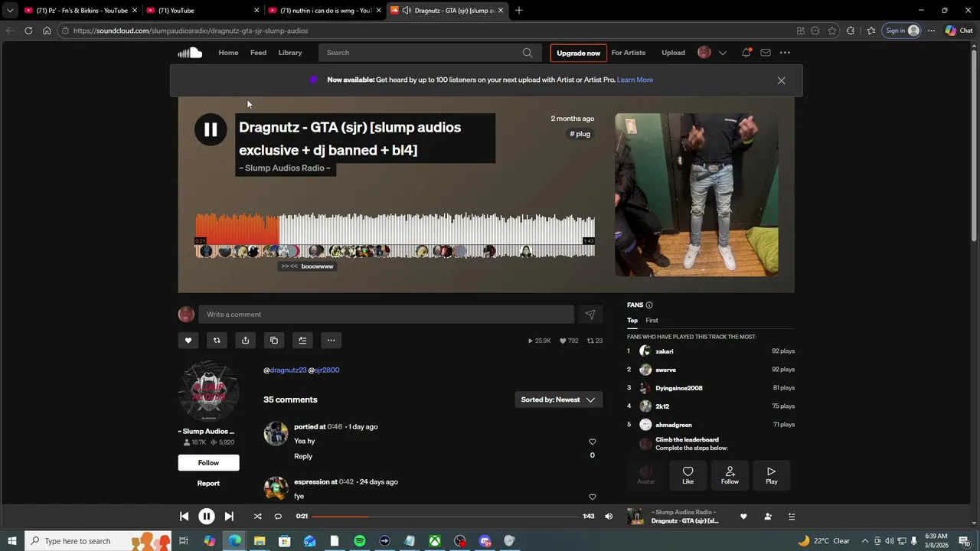Viewport: 980px width, 551px height.
Task: Repost the track using the repost icon
Action: [217, 341]
